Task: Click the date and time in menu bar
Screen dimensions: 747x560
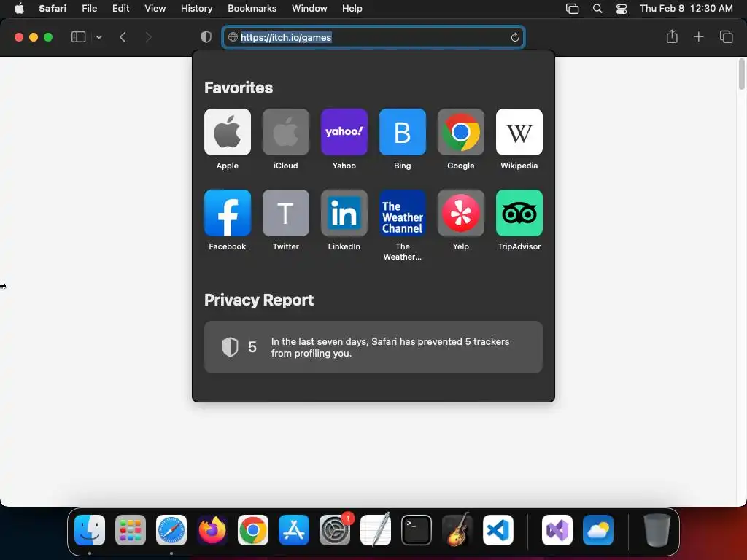Action: pyautogui.click(x=686, y=9)
